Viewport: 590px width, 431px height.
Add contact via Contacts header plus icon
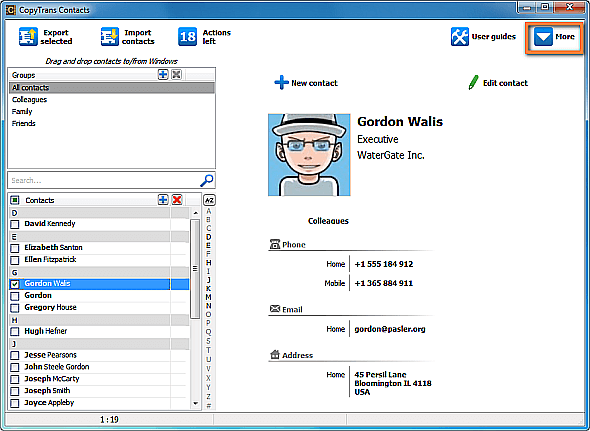pyautogui.click(x=163, y=200)
